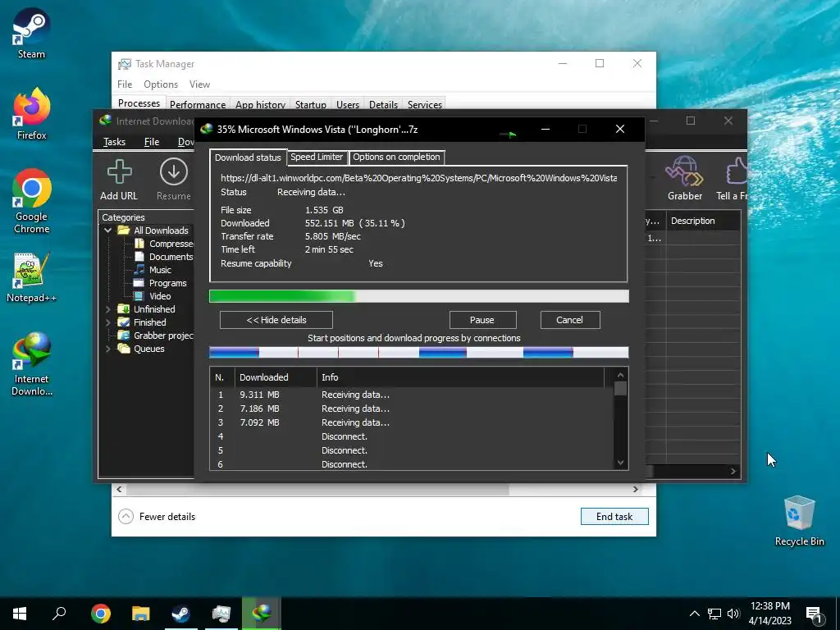This screenshot has width=840, height=630.
Task: Click the green download progress bar
Action: point(419,296)
